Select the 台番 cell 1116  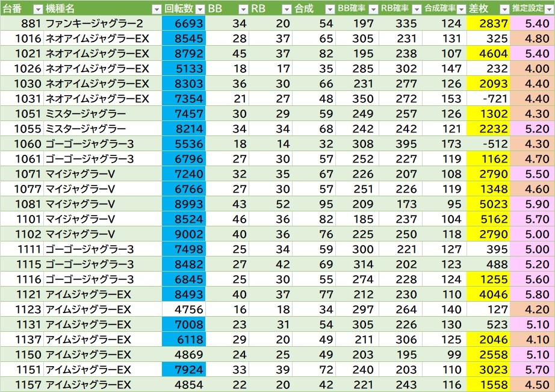click(22, 279)
